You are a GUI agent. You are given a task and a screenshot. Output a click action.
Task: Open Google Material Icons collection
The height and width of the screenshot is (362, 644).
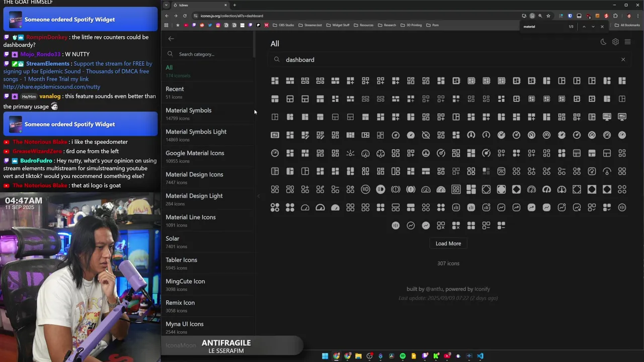pyautogui.click(x=208, y=156)
